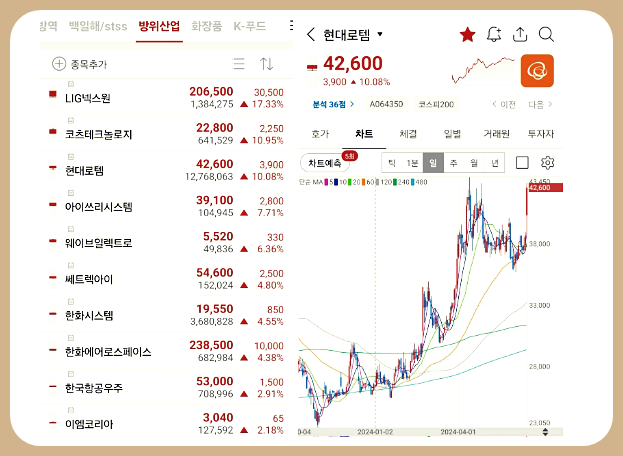This screenshot has height=456, width=623.
Task: Select the 차트 tab
Action: pos(364,134)
